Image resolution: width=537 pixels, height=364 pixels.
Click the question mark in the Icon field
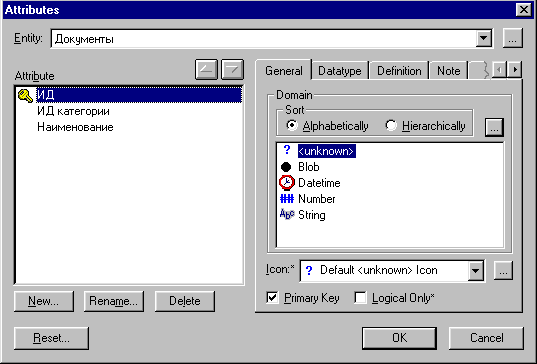(309, 271)
